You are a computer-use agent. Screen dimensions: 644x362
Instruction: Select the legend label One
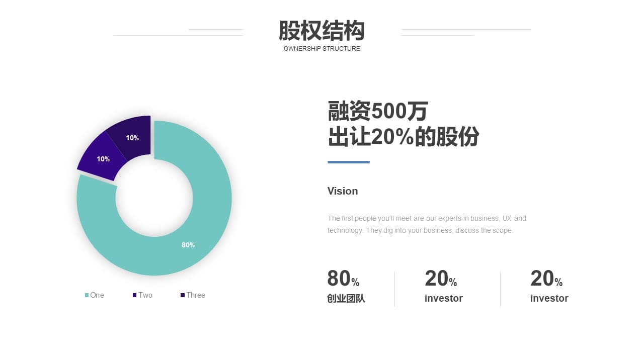pyautogui.click(x=97, y=295)
